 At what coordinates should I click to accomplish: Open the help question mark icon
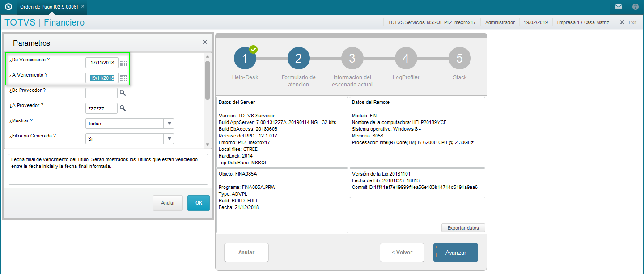(x=636, y=7)
